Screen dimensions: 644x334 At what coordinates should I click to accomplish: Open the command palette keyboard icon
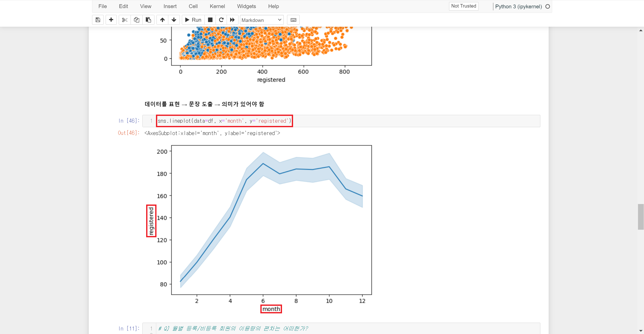(x=293, y=20)
